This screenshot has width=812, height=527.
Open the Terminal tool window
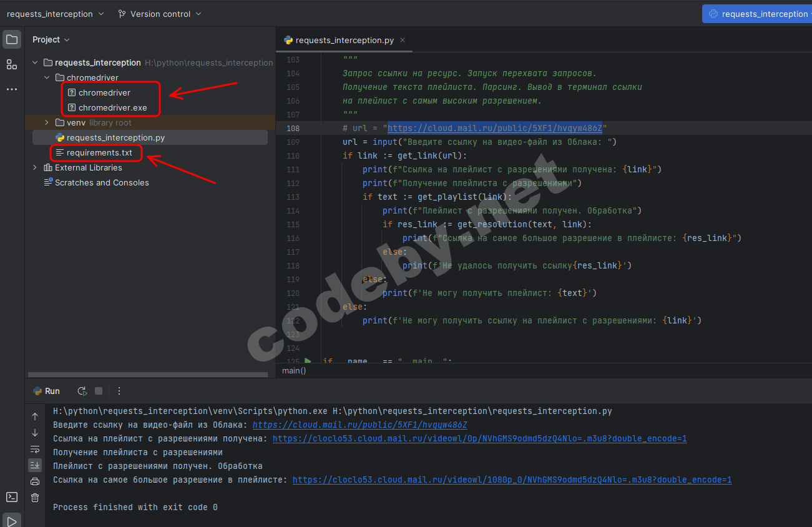coord(12,497)
